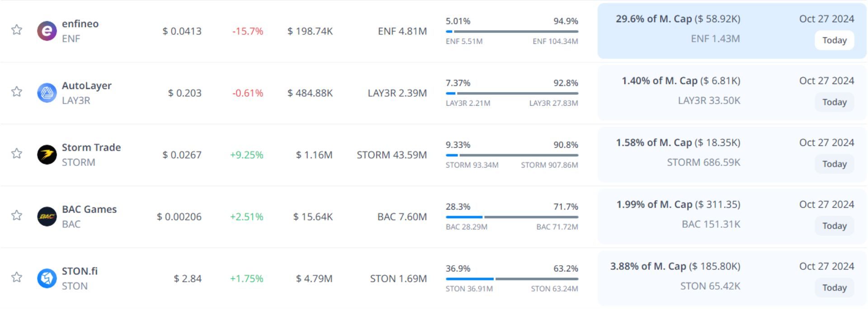Click BAC Games 28.3% progress bar
Viewport: 868px width, 309px height.
pyautogui.click(x=512, y=217)
